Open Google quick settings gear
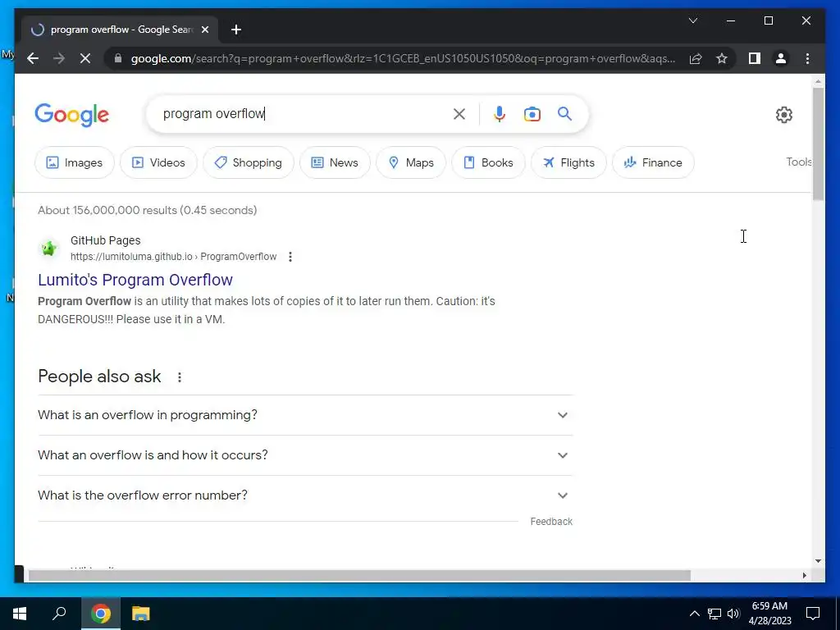This screenshot has height=630, width=840. [783, 115]
